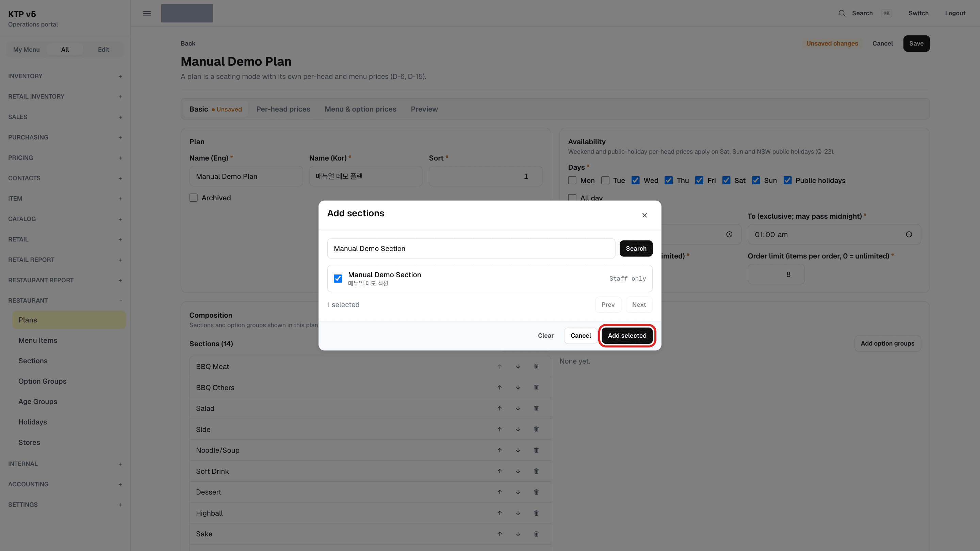Click the Order limit number field

point(776,274)
